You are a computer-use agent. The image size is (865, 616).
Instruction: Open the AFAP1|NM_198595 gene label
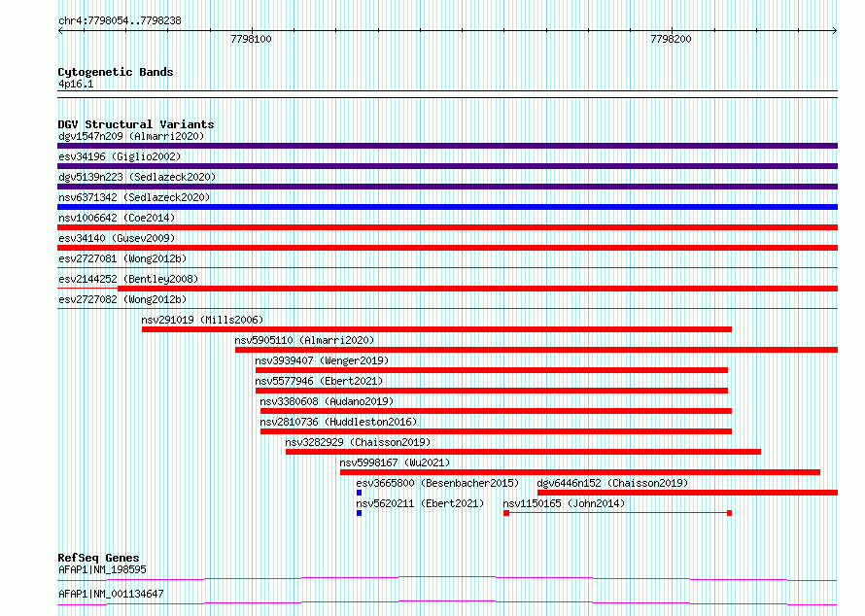click(x=102, y=569)
